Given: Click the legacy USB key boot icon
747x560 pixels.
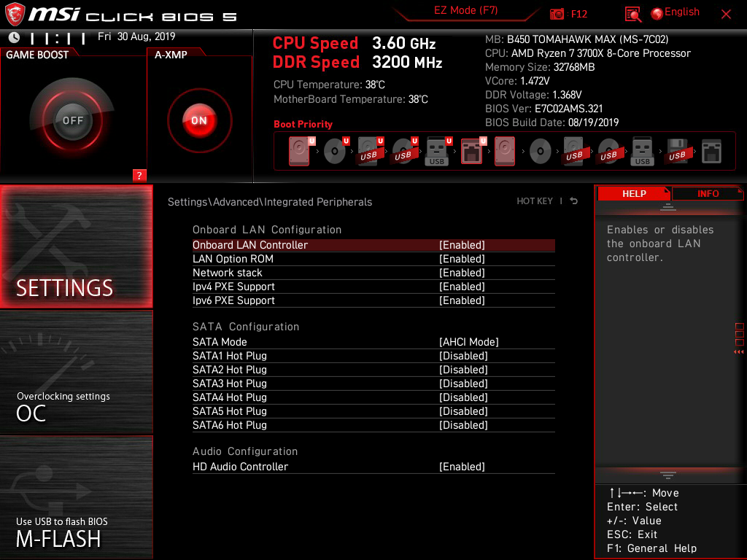Looking at the screenshot, I should (x=642, y=152).
